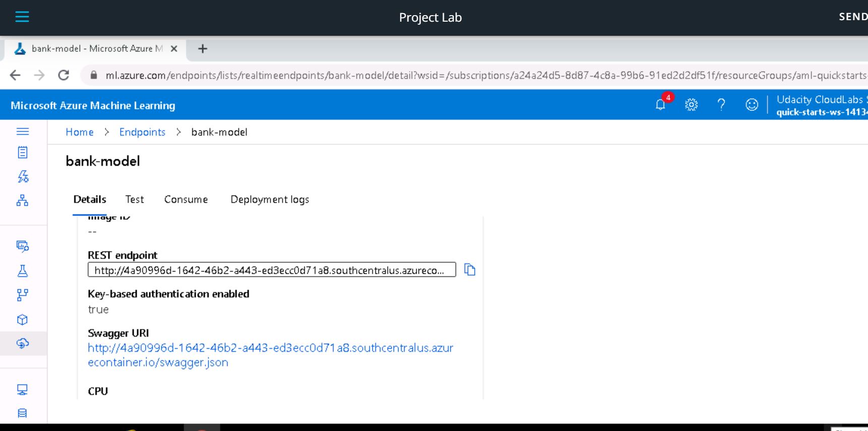Open Compute from the sidebar
Screen dimensions: 868x431
pos(23,390)
